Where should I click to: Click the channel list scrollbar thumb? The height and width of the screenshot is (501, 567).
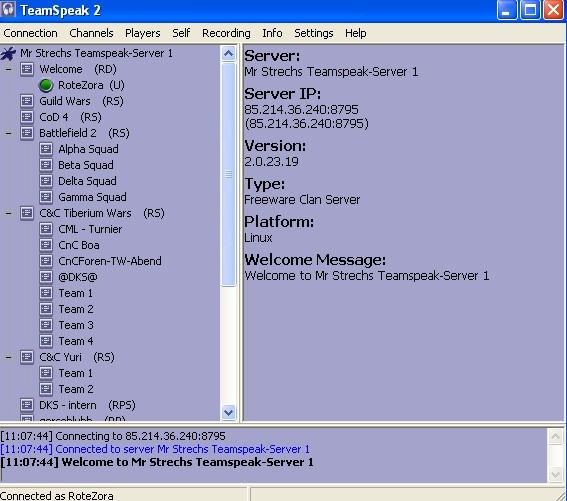pyautogui.click(x=228, y=175)
